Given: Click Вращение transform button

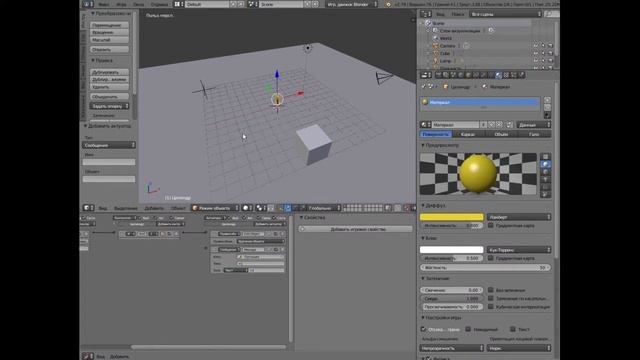Looking at the screenshot, I should click(109, 32).
